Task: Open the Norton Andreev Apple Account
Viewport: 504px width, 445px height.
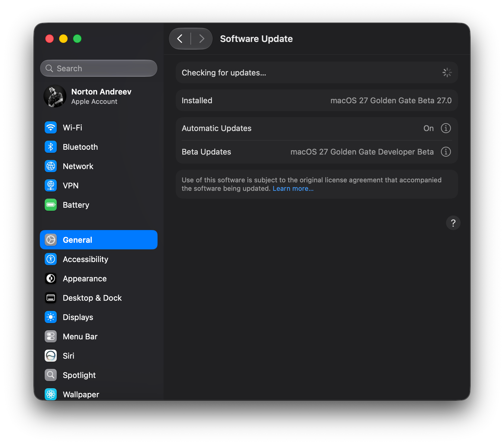Action: [99, 96]
